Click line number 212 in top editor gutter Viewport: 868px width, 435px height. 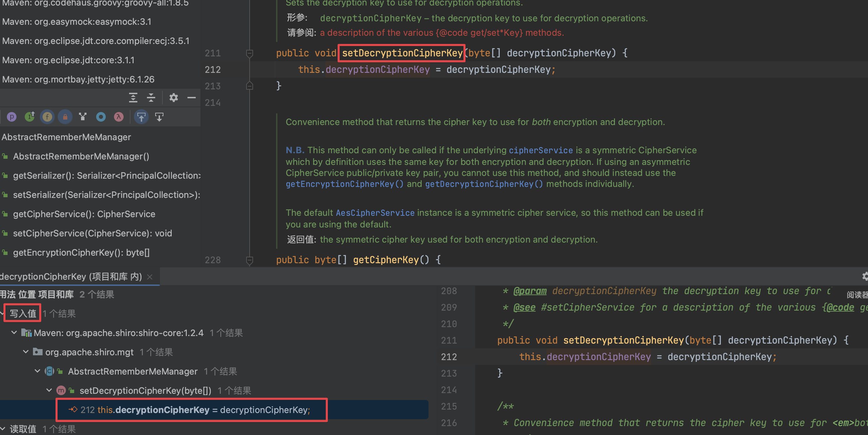tap(213, 70)
